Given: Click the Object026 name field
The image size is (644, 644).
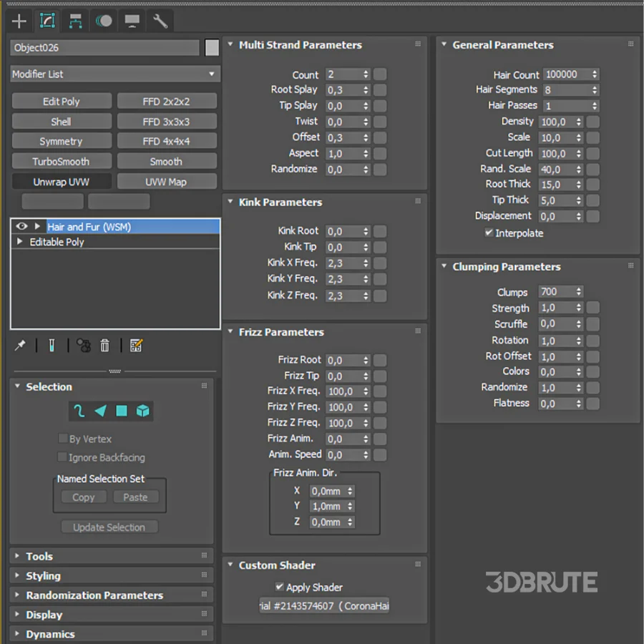Looking at the screenshot, I should (x=104, y=48).
